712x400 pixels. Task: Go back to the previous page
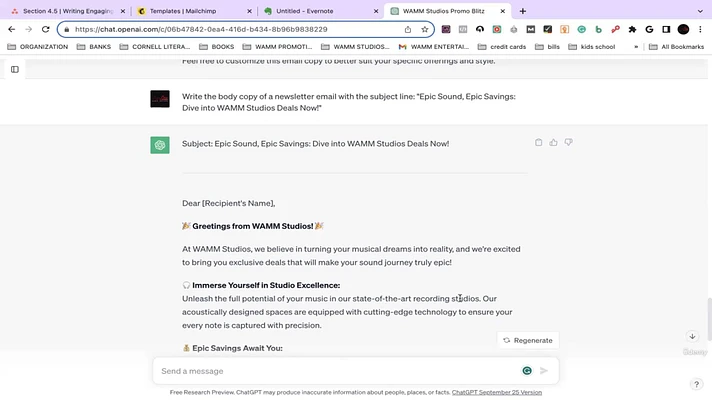12,29
